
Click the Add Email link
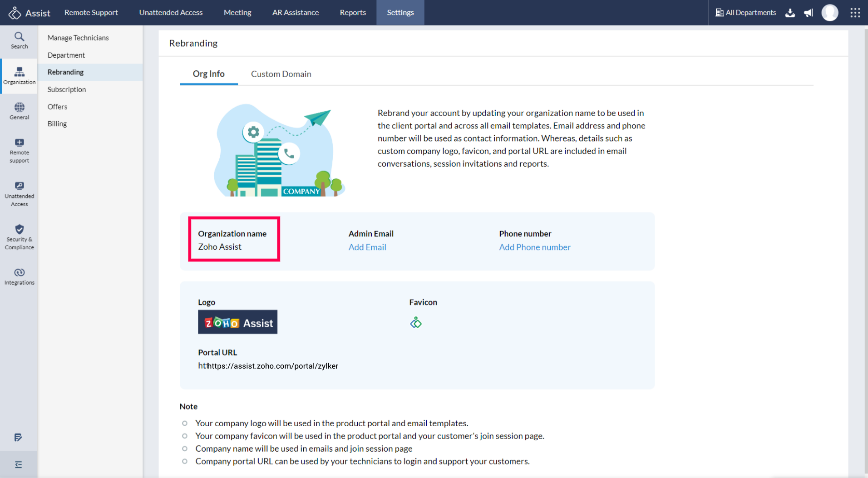(x=367, y=247)
